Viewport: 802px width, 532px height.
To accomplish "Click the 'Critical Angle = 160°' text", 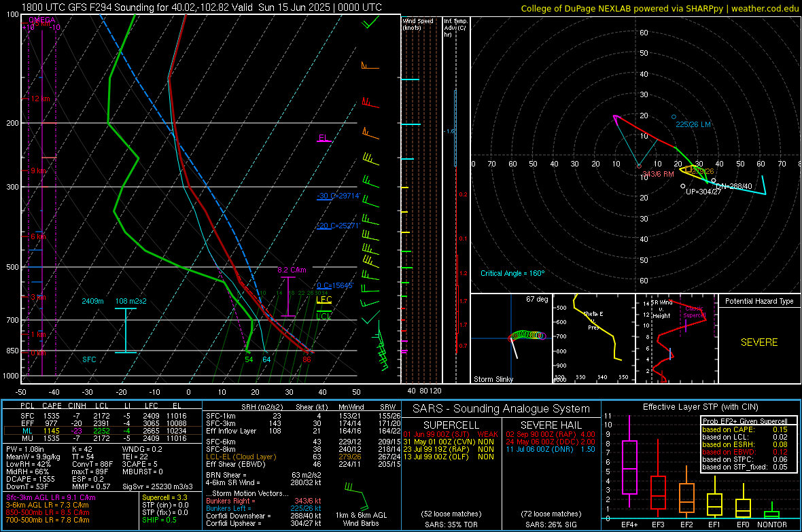I will point(512,273).
